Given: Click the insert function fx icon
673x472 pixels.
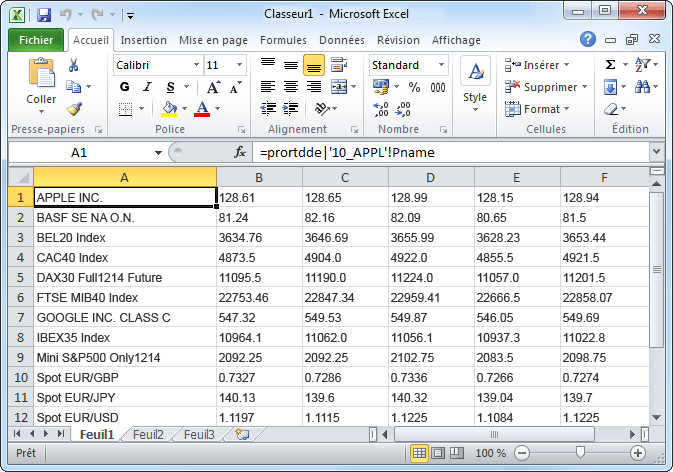Looking at the screenshot, I should point(240,153).
